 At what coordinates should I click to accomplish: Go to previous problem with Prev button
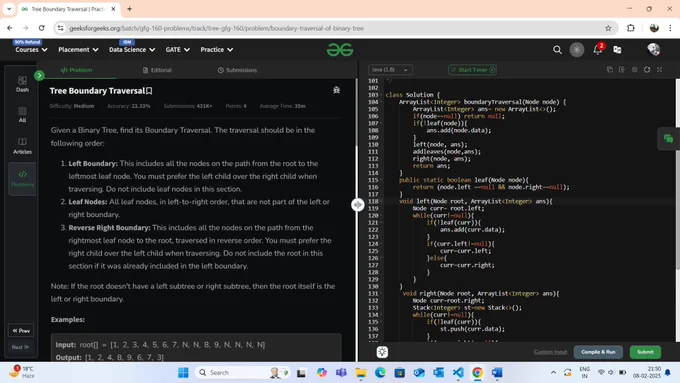(x=21, y=331)
